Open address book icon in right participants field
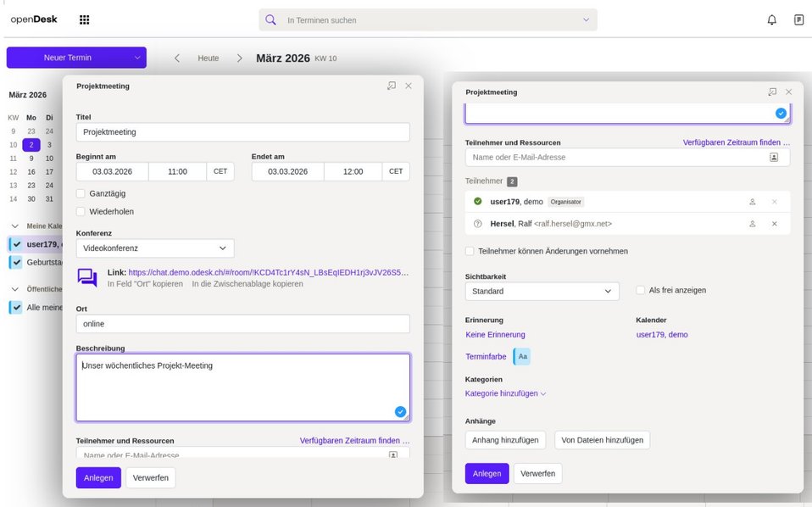This screenshot has height=507, width=812. point(773,158)
